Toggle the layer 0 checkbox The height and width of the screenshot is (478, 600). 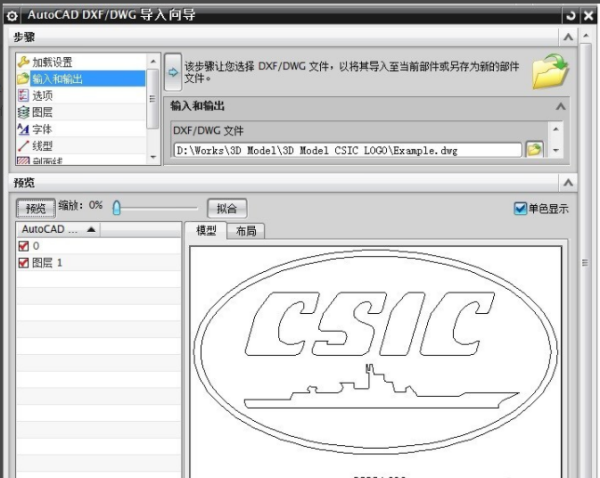(x=24, y=246)
